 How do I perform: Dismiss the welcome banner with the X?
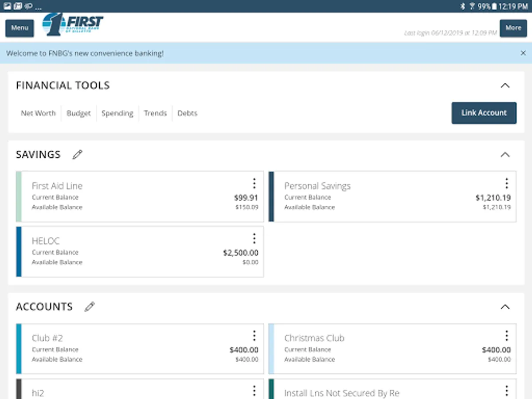pos(523,53)
